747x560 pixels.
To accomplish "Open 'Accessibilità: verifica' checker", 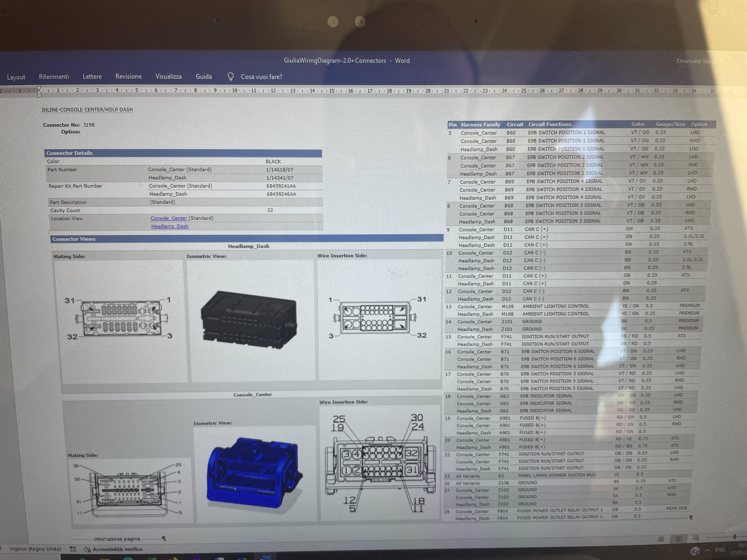I will click(x=113, y=549).
